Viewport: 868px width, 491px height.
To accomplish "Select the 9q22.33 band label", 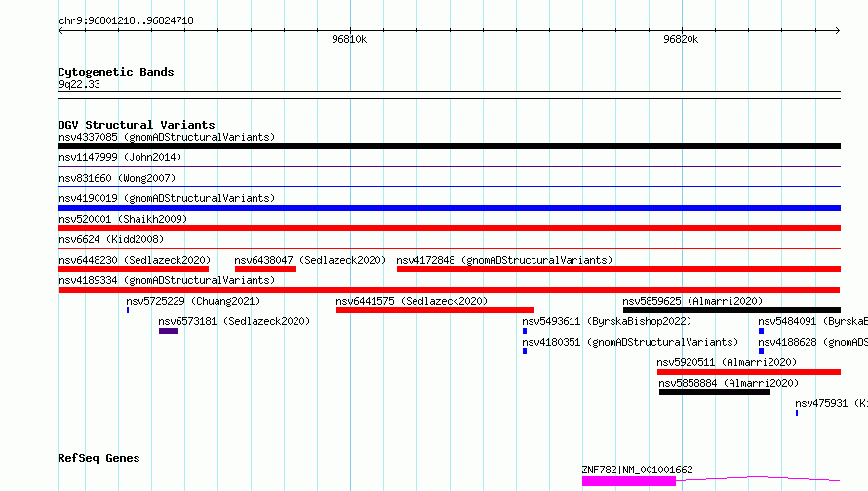I will [79, 84].
